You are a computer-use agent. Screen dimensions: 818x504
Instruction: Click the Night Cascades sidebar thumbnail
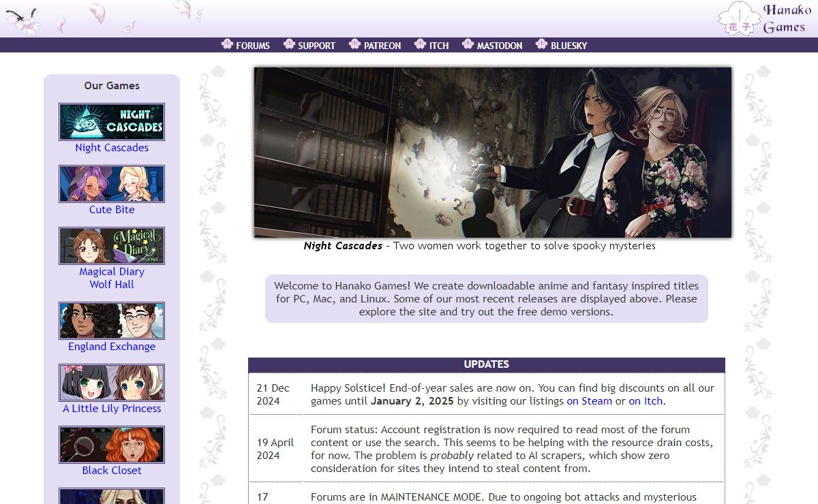click(112, 122)
